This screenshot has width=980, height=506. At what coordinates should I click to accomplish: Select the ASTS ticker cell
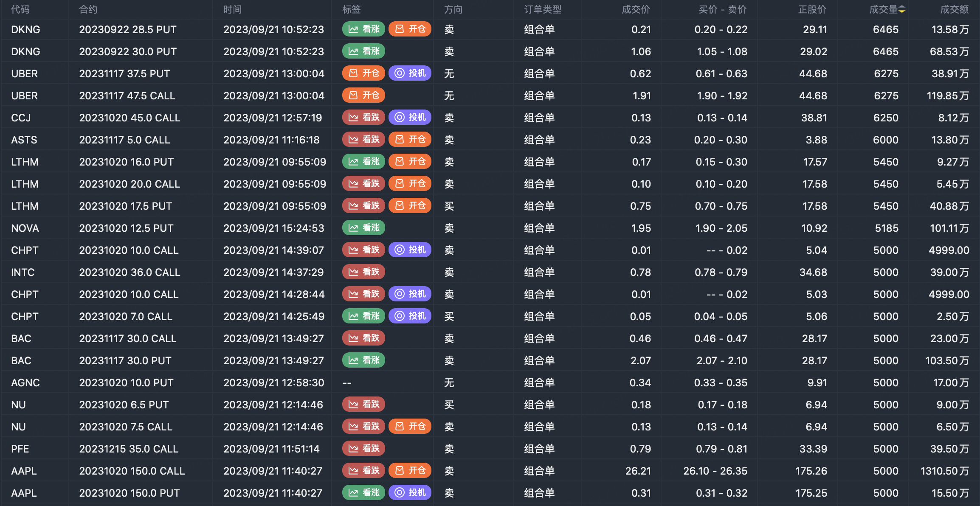(x=24, y=140)
